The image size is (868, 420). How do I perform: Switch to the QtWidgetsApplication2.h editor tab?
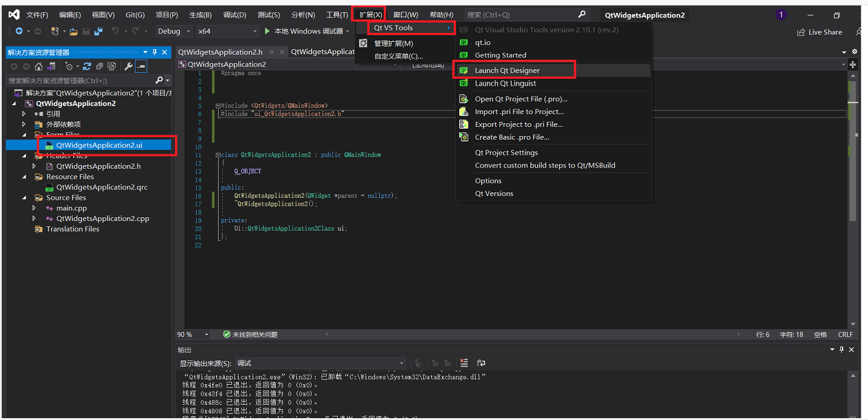pos(220,52)
